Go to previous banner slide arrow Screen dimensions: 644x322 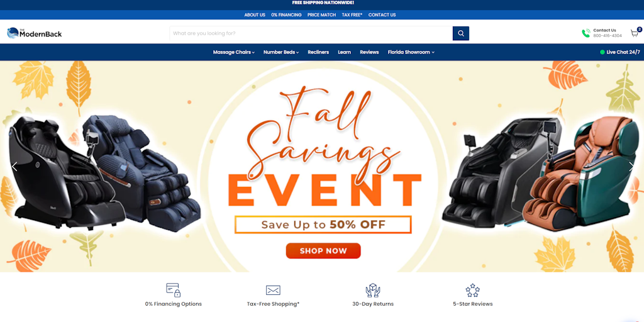tap(14, 166)
